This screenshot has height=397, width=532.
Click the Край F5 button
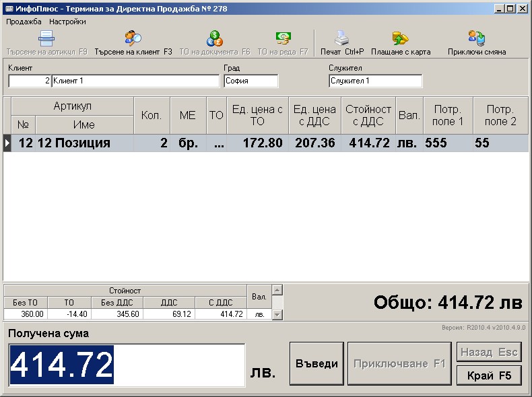tap(489, 375)
